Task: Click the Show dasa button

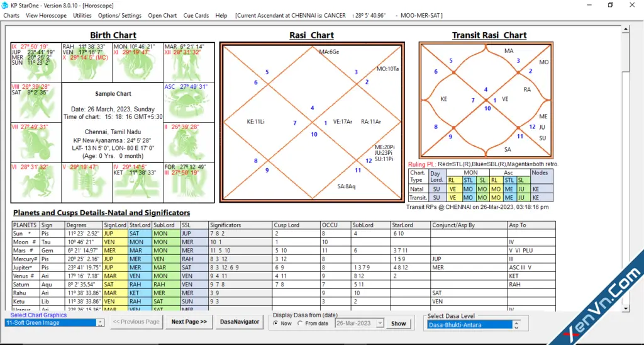Action: pos(398,324)
